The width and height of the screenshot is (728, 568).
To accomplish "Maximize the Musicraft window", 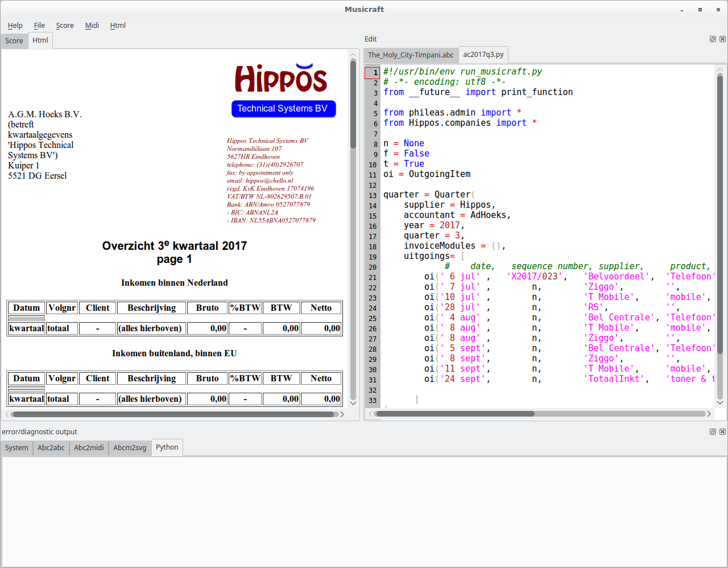I will 700,10.
